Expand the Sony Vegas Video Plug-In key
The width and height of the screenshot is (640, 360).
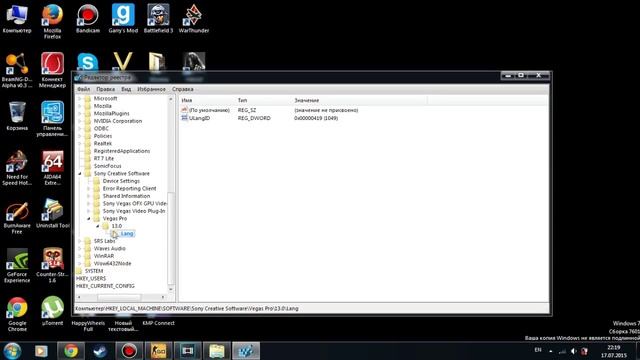(89, 211)
